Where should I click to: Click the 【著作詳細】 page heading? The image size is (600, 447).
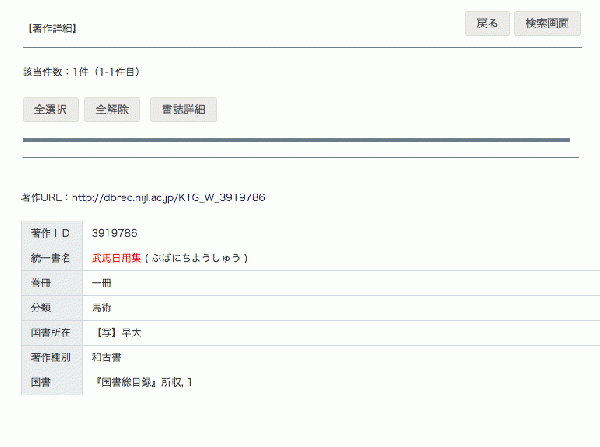(x=52, y=28)
